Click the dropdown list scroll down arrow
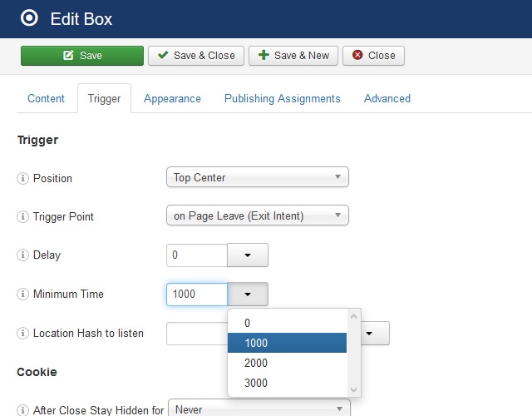532x416 pixels. [x=353, y=390]
